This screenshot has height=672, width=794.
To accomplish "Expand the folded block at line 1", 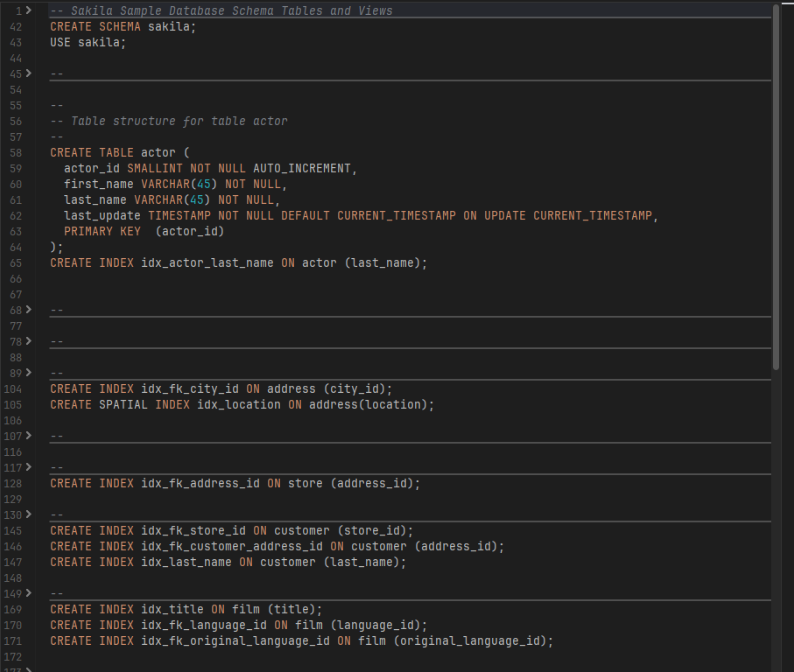I will [29, 10].
